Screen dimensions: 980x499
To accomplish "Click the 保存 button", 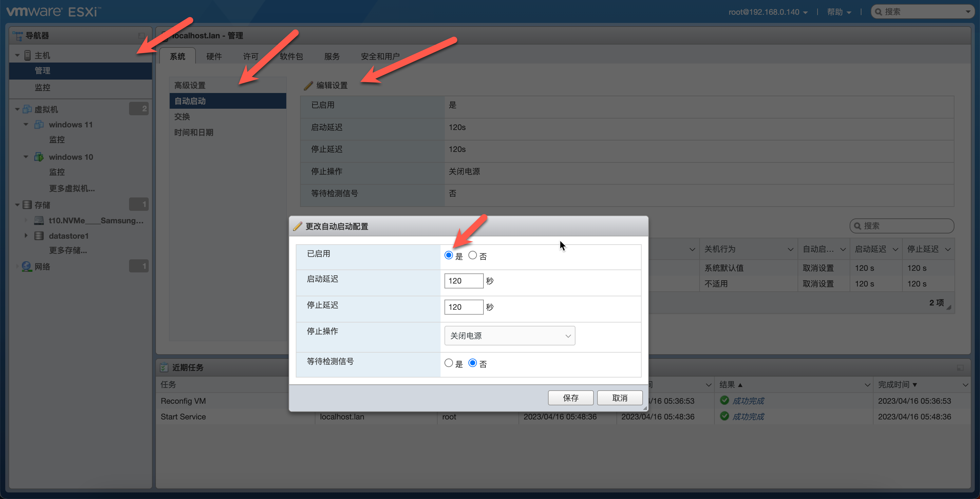I will [570, 398].
